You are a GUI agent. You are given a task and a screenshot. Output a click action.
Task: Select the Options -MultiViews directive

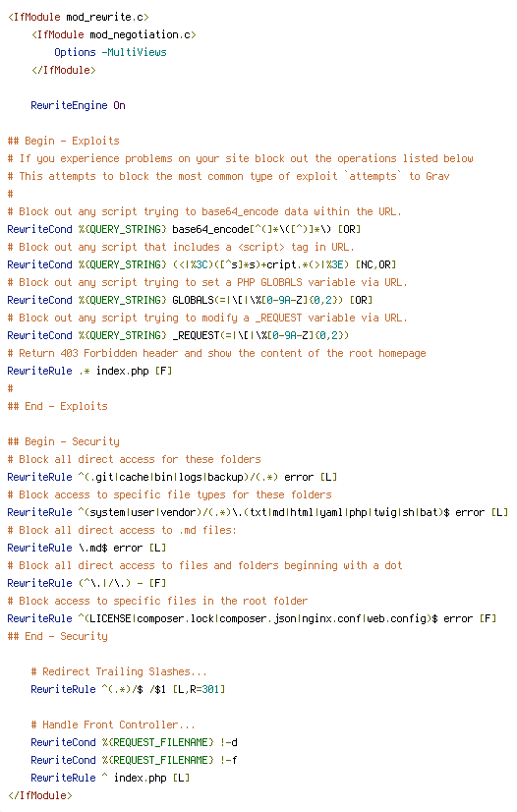[x=110, y=52]
